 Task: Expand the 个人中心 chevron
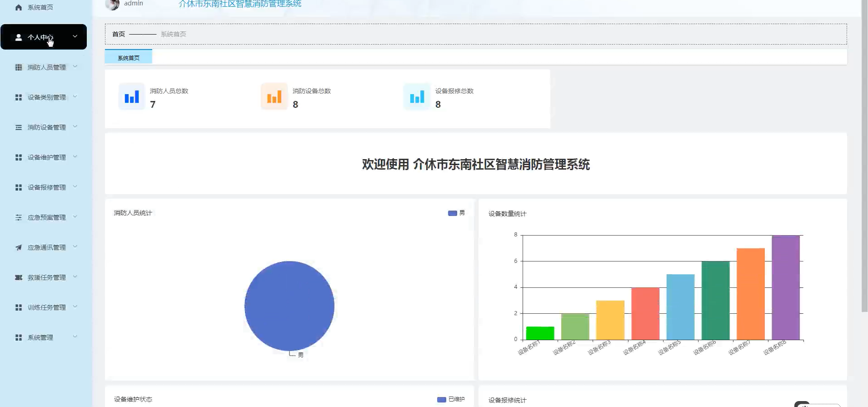coord(75,36)
